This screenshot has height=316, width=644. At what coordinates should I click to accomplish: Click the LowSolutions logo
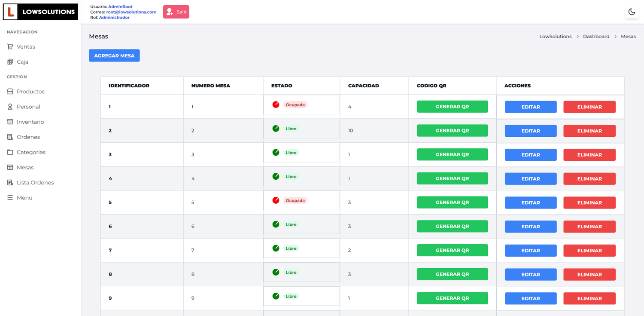(40, 12)
